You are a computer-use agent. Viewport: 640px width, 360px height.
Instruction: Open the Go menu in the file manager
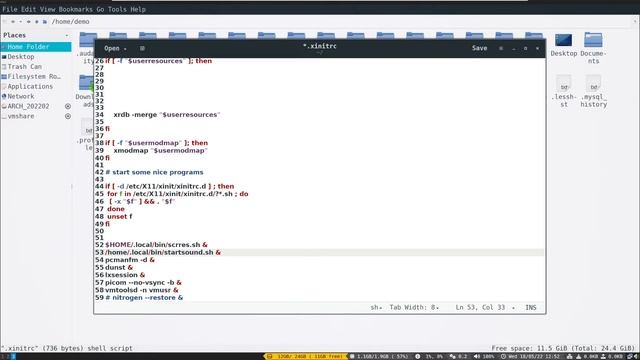tap(100, 9)
